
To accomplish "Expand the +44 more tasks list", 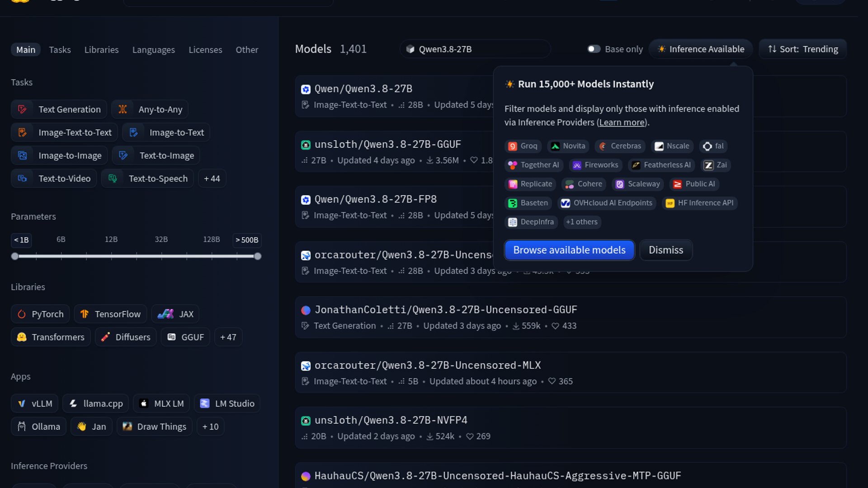I will tap(212, 178).
